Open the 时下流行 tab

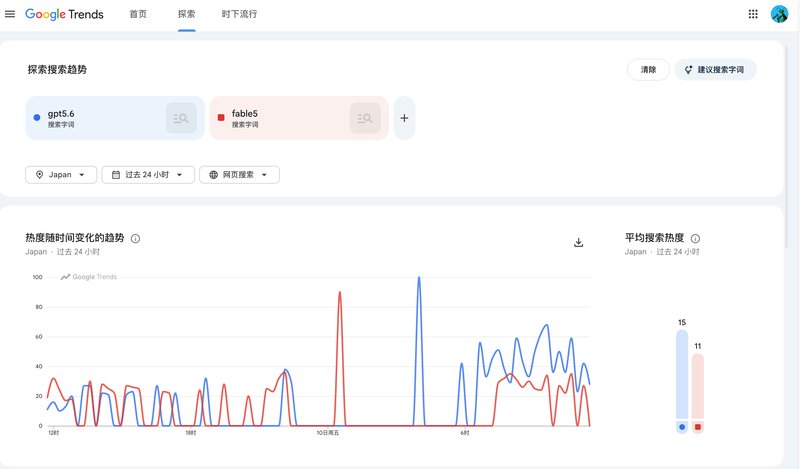click(x=239, y=14)
